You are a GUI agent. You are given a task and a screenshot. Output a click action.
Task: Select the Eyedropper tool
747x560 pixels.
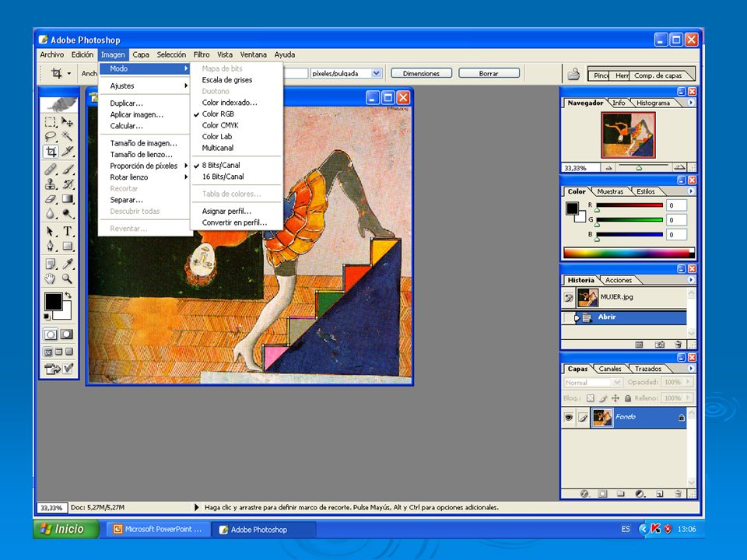pyautogui.click(x=68, y=264)
